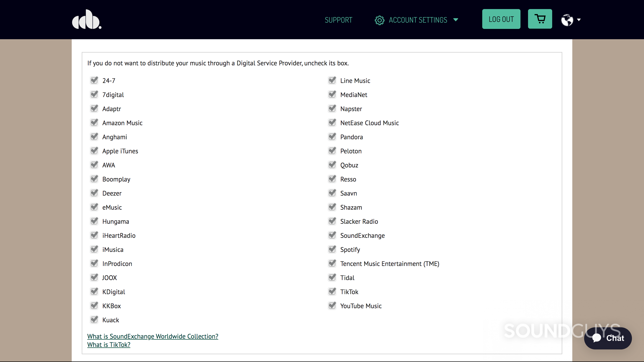Uncheck the Tidal checkbox
The width and height of the screenshot is (644, 362).
[x=332, y=277]
